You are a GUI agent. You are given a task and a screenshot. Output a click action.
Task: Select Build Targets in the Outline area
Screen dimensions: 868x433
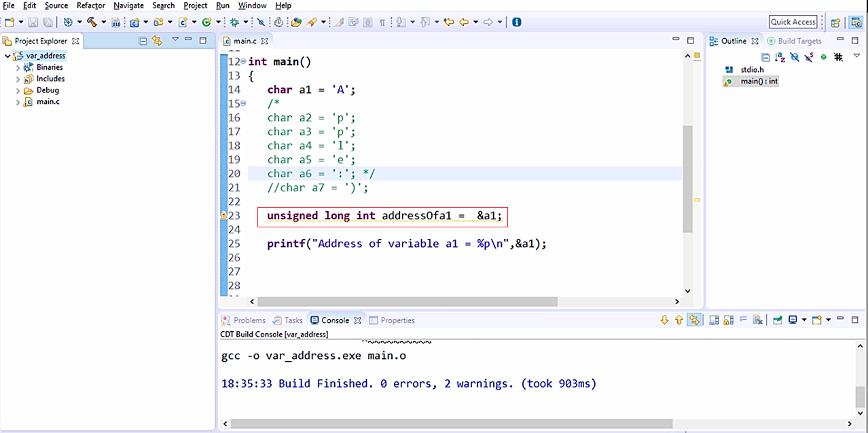click(799, 41)
